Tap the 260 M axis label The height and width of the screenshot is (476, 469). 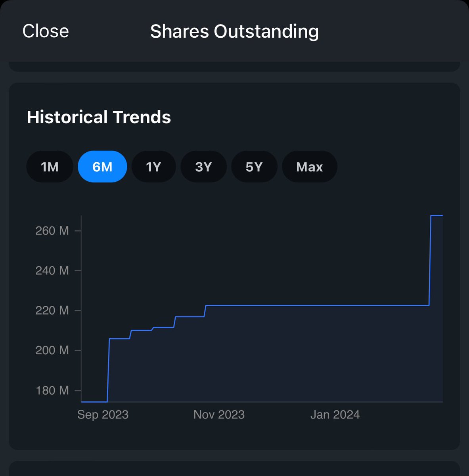(52, 231)
